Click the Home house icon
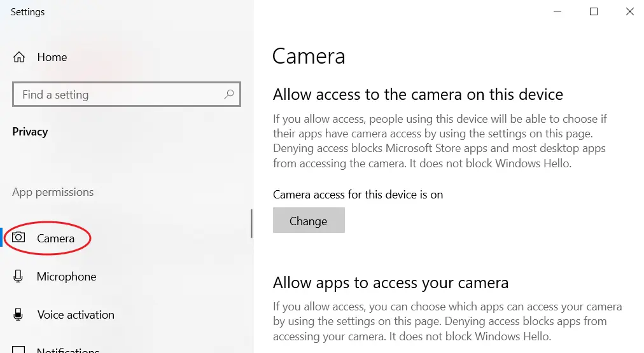Screen dimensions: 644x353 coord(19,57)
